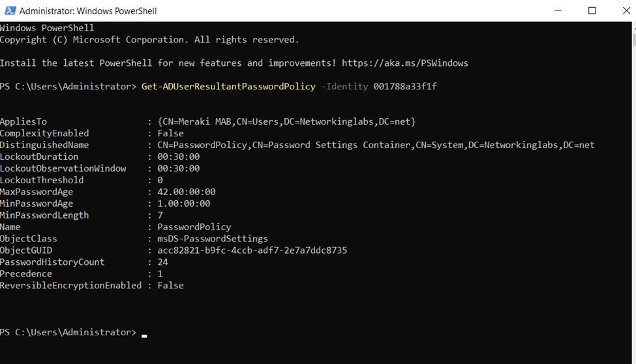636x364 pixels.
Task: Close the Administrator PowerShell window
Action: [x=626, y=10]
